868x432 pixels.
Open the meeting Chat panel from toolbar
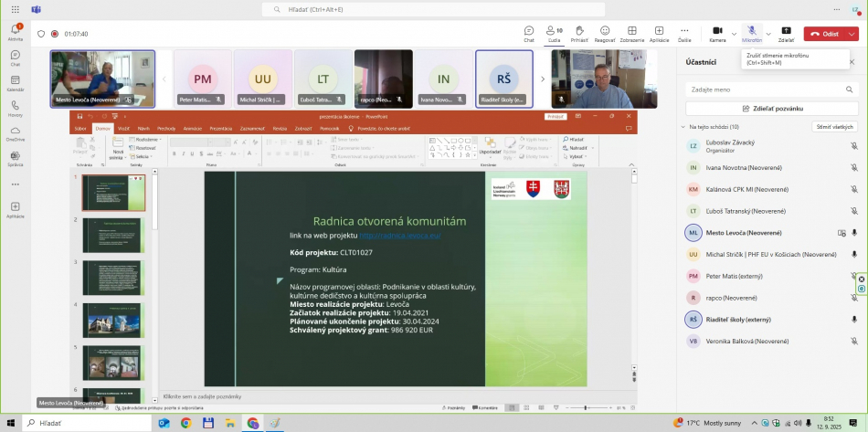tap(528, 33)
